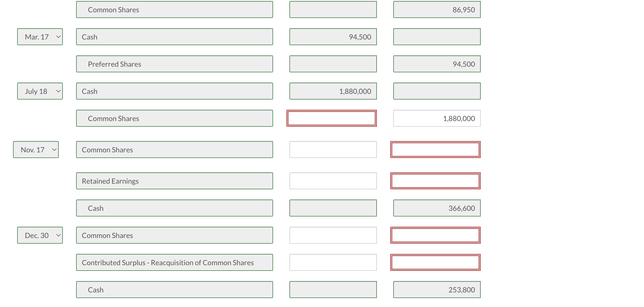
Task: Click the 1,880,000 credit amount field
Action: (x=437, y=118)
